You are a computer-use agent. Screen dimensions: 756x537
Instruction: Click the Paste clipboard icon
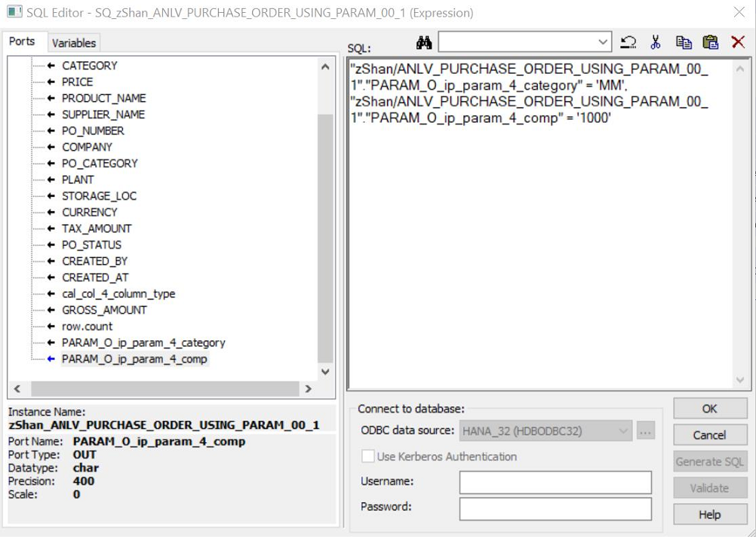[x=710, y=42]
